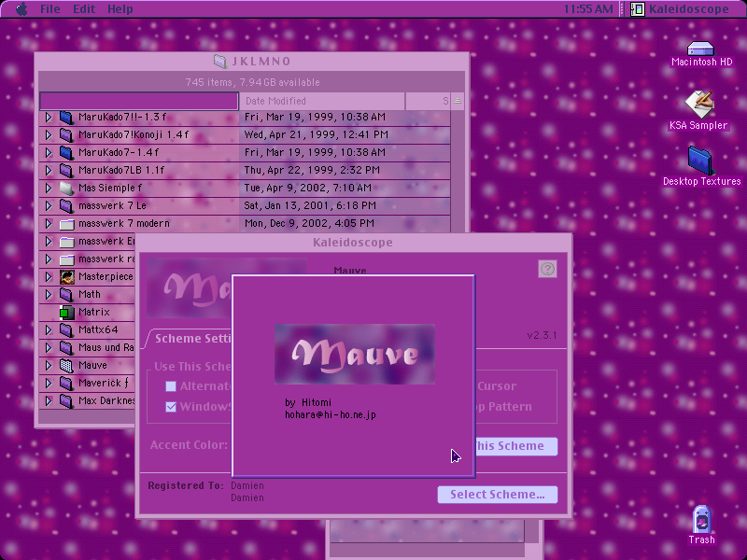Select the Mauve scheme icon

(66, 365)
